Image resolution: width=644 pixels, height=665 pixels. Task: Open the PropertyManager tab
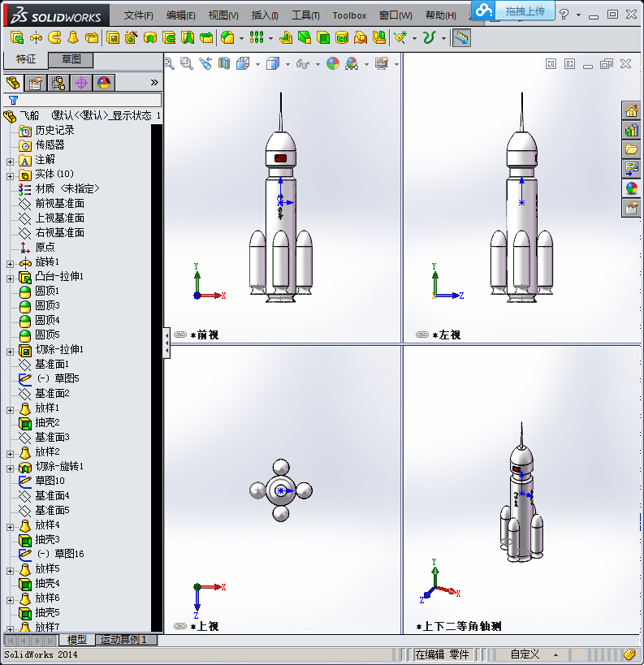pyautogui.click(x=36, y=82)
